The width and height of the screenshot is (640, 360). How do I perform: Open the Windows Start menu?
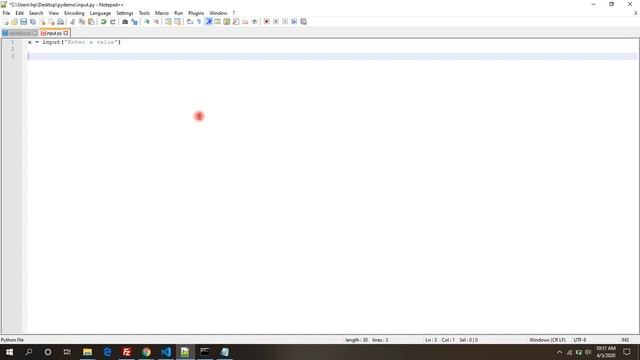(x=9, y=352)
